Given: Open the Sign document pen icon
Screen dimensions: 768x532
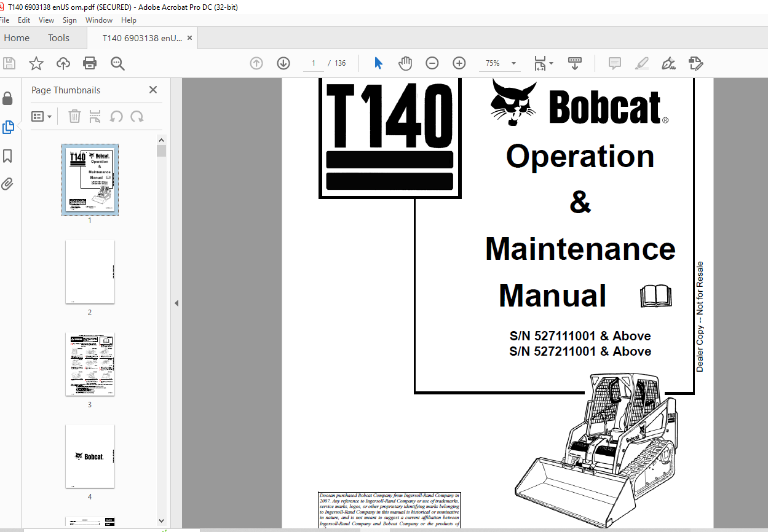Looking at the screenshot, I should coord(668,63).
